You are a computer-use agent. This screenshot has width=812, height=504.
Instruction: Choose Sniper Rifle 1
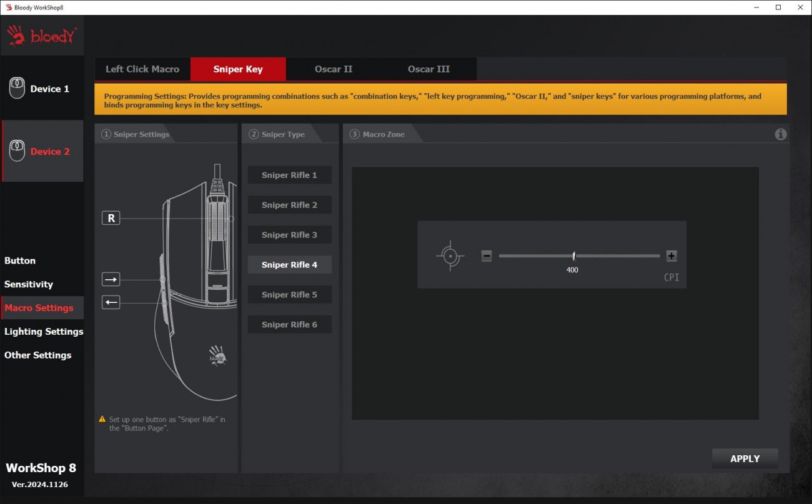pyautogui.click(x=289, y=175)
